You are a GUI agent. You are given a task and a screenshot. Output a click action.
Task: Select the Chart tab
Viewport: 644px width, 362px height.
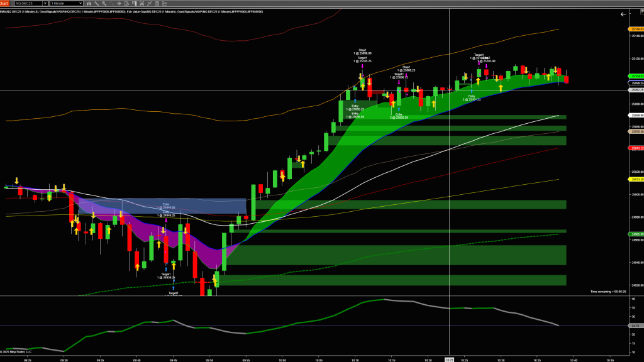[x=4, y=3]
